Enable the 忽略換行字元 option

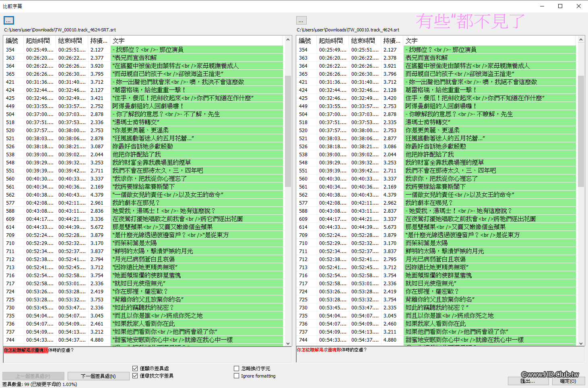[237, 368]
